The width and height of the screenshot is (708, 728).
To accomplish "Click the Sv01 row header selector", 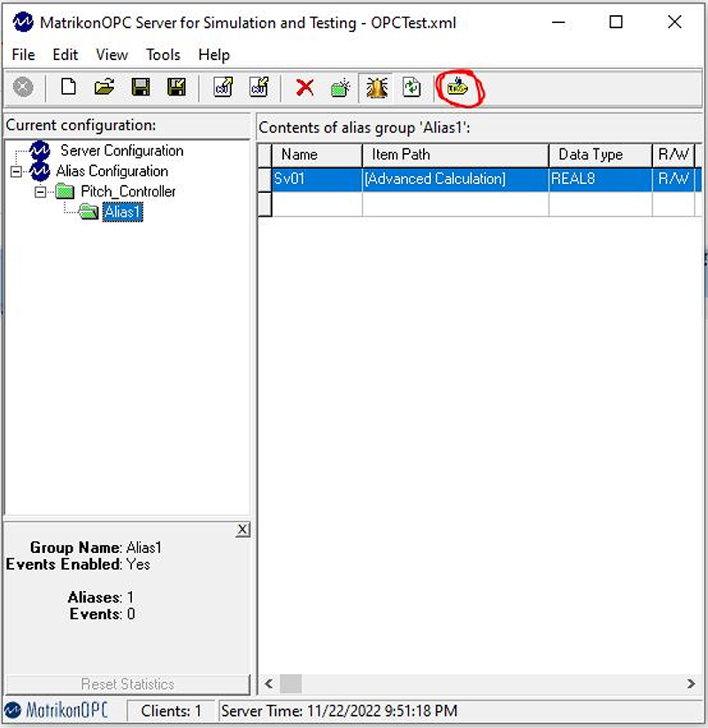I will (x=265, y=180).
